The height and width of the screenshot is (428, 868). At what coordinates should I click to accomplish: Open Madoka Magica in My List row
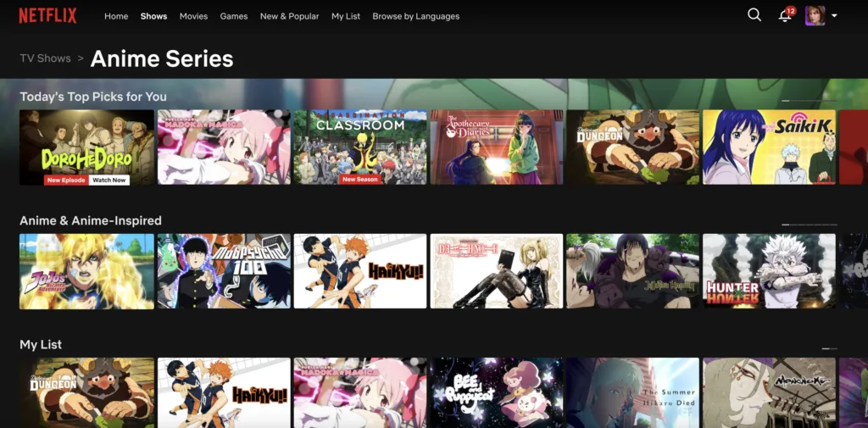coord(360,392)
